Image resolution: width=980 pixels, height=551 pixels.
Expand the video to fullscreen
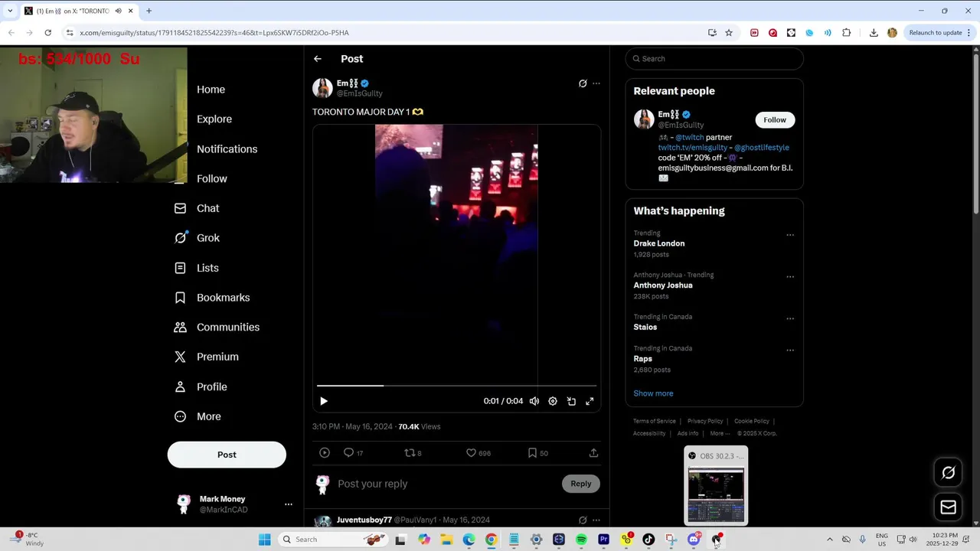pyautogui.click(x=590, y=401)
